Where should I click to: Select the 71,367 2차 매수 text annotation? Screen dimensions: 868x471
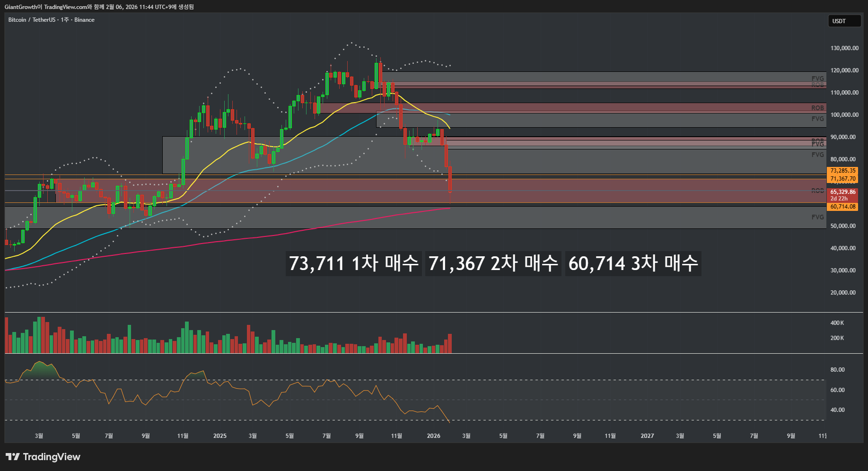coord(493,263)
